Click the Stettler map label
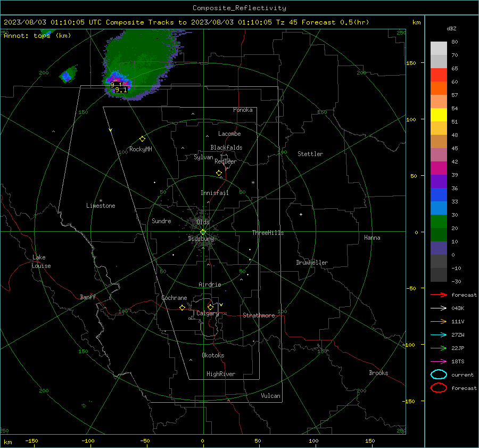Image resolution: width=479 pixels, height=448 pixels. click(x=310, y=154)
